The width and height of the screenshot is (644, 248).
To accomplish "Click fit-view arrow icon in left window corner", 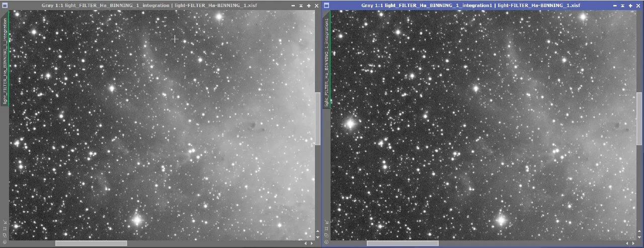I will coord(5,222).
